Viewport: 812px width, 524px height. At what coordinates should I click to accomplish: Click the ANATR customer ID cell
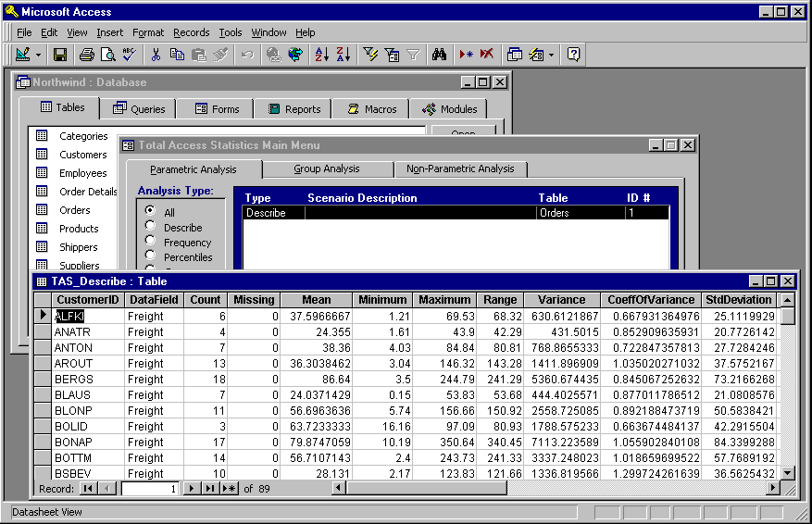(x=88, y=332)
